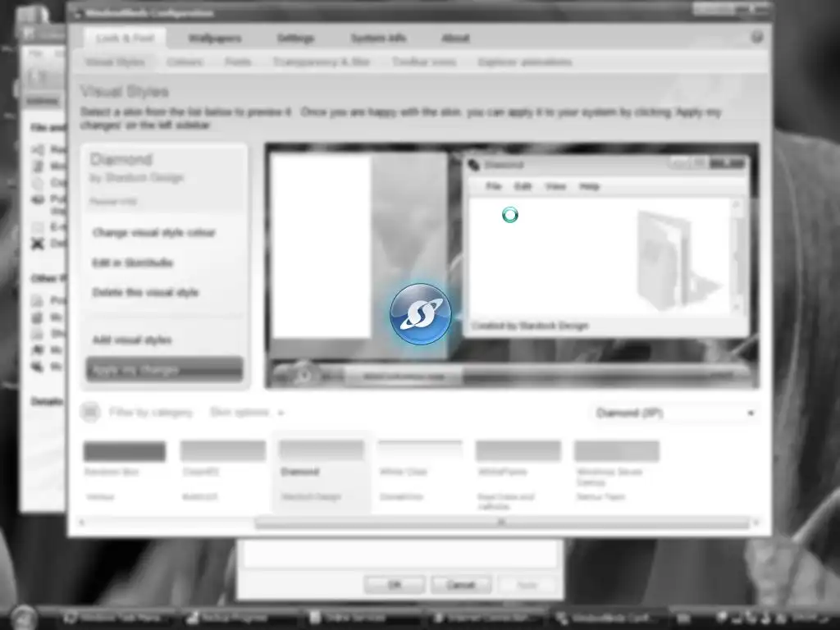The width and height of the screenshot is (840, 630).
Task: Click the skin list horizontal scrollbar thumb
Action: 502,523
